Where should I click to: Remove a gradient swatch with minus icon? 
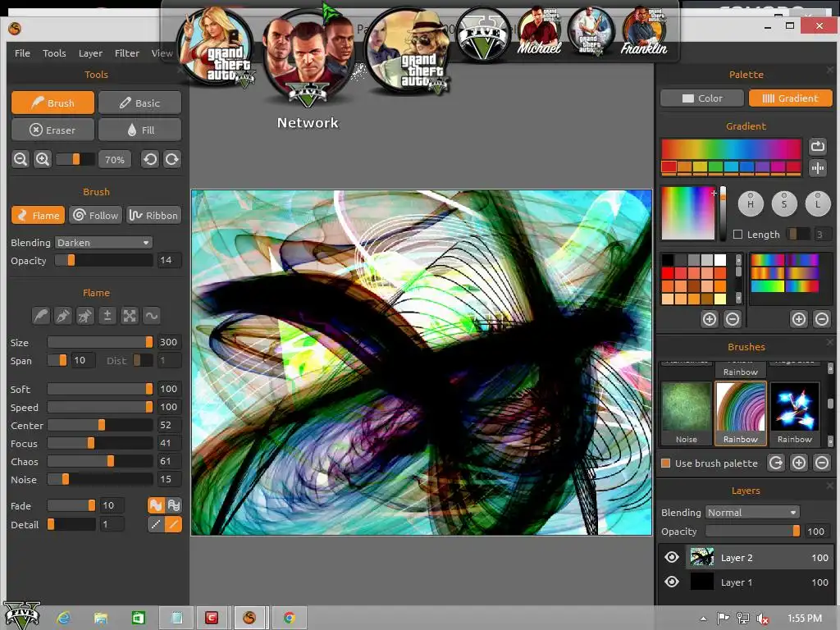(822, 320)
